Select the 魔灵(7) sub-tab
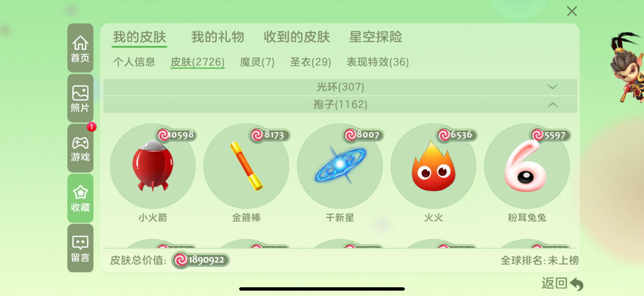644x296 pixels. point(257,62)
